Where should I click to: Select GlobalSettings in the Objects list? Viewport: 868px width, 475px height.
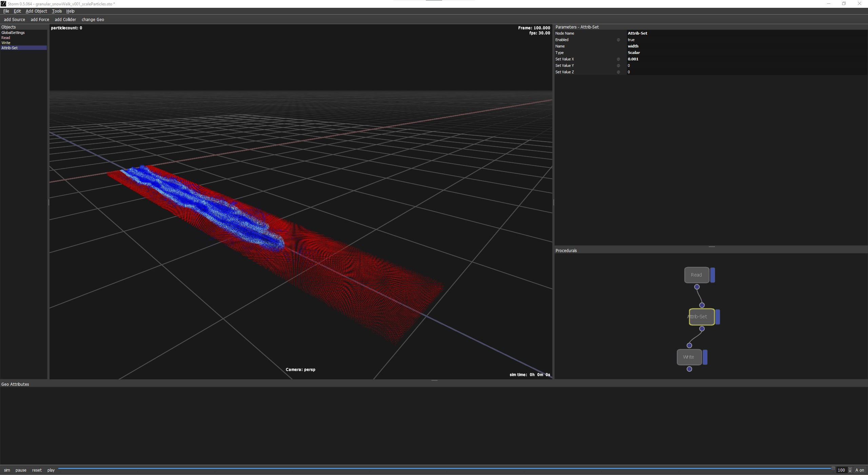click(13, 33)
